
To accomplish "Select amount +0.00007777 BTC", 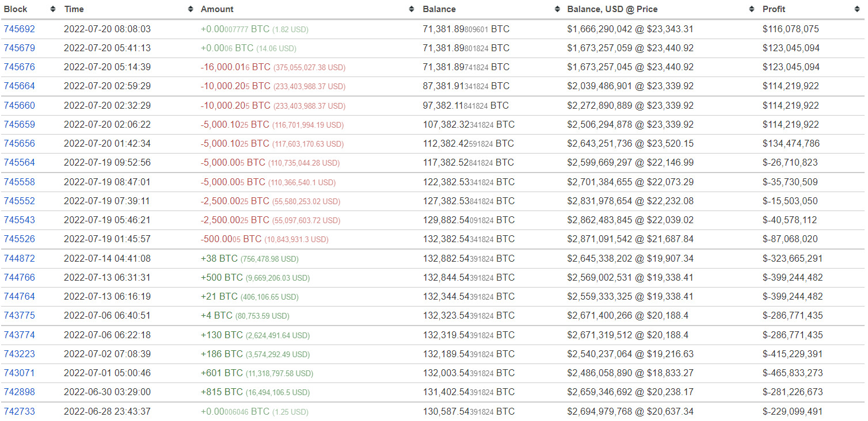I will (x=235, y=29).
